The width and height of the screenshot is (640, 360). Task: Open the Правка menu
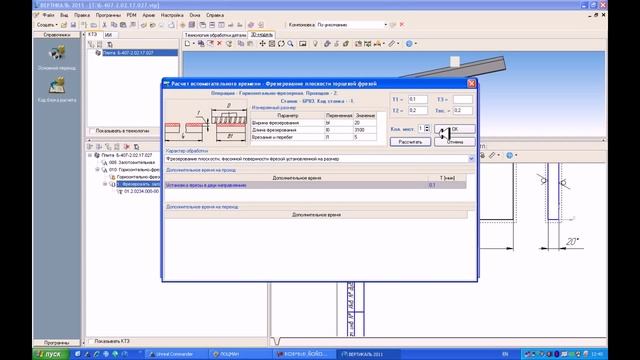[x=82, y=15]
